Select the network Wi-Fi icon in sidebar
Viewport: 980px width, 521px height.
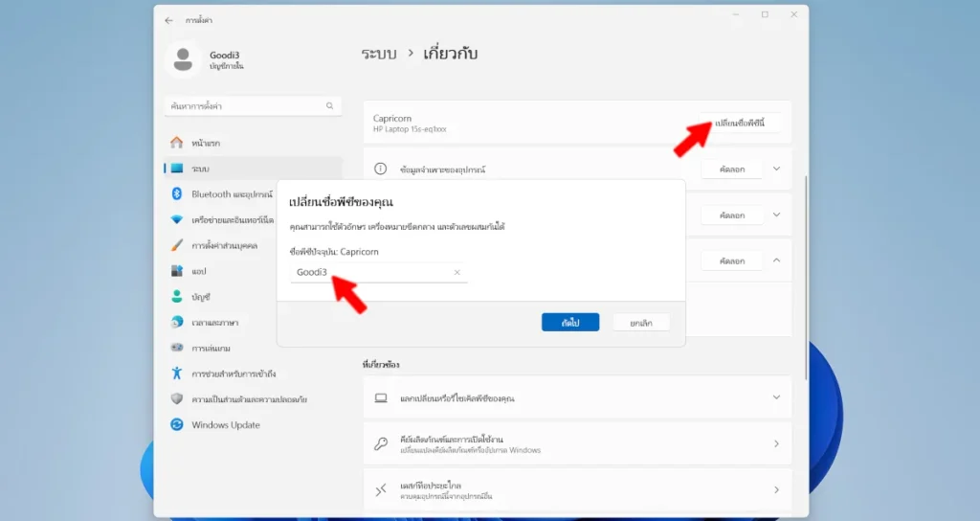point(176,219)
